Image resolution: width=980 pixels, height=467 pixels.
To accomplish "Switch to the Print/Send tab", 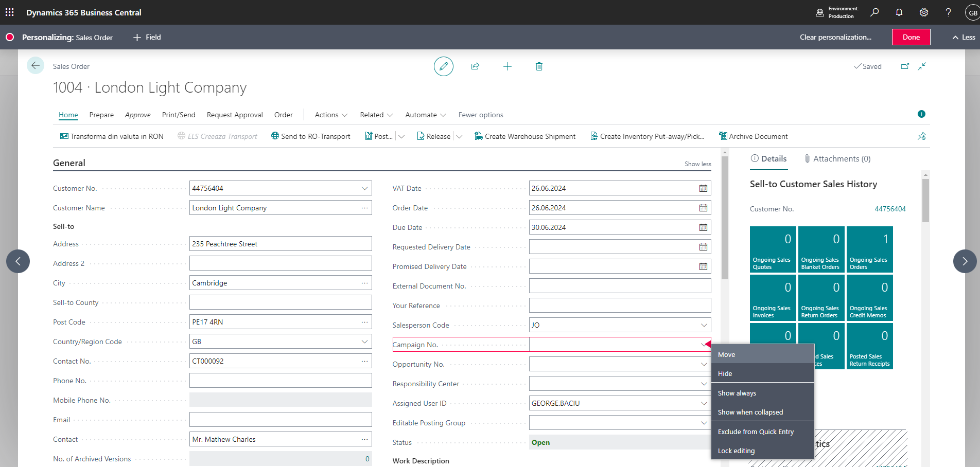I will (x=179, y=115).
